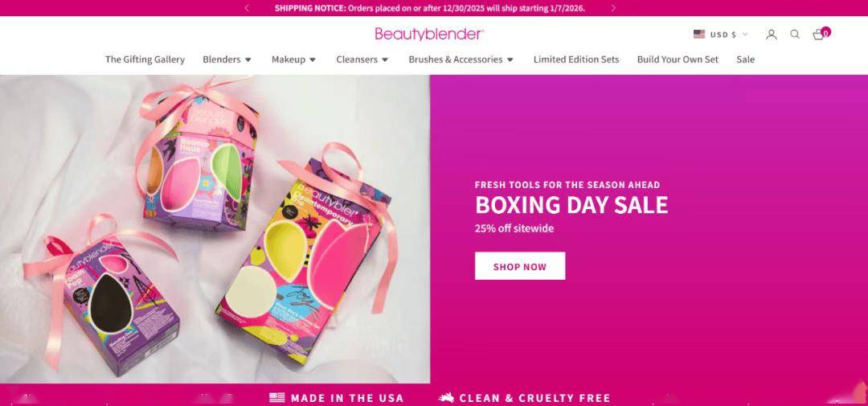The image size is (868, 406).
Task: Click the Beautyblender logo
Action: 429,35
